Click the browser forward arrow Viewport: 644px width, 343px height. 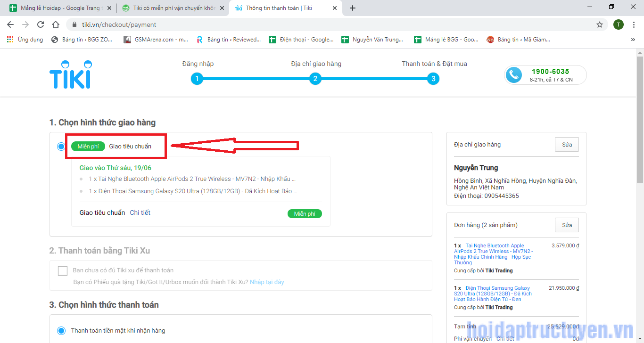point(25,24)
